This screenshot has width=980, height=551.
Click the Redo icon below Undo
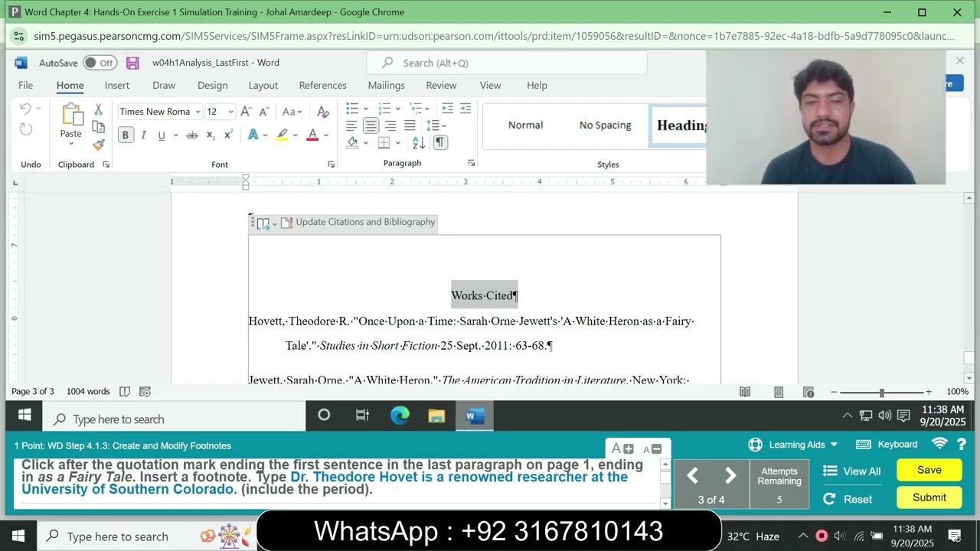pos(26,129)
